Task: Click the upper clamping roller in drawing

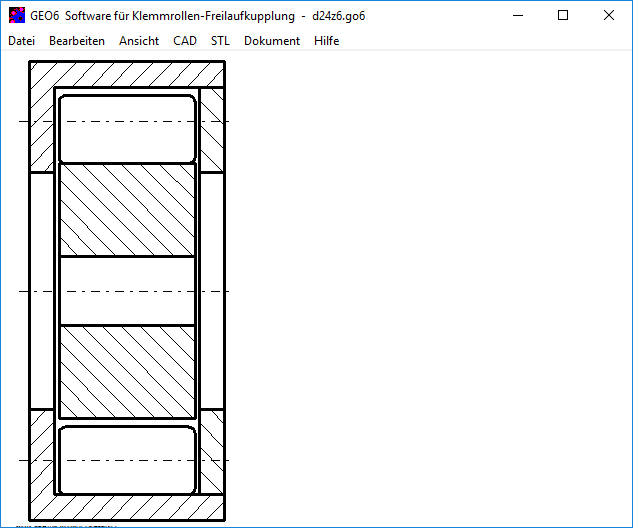Action: coord(127,129)
